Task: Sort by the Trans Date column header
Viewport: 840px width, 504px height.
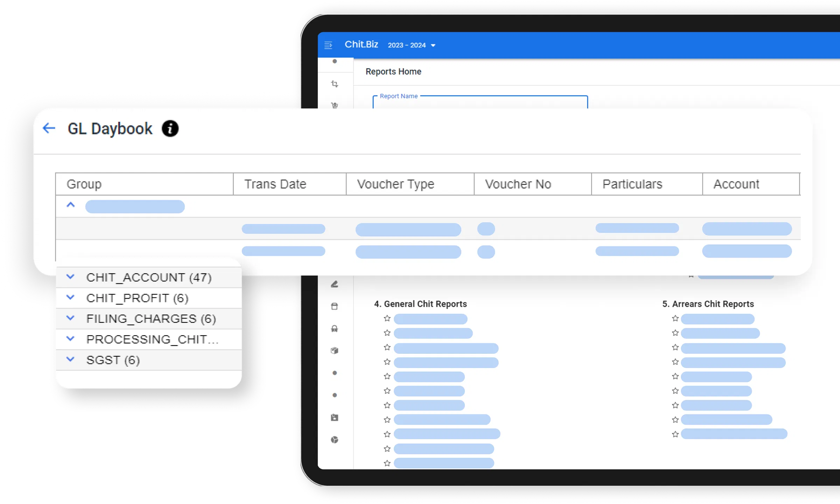Action: pyautogui.click(x=290, y=184)
